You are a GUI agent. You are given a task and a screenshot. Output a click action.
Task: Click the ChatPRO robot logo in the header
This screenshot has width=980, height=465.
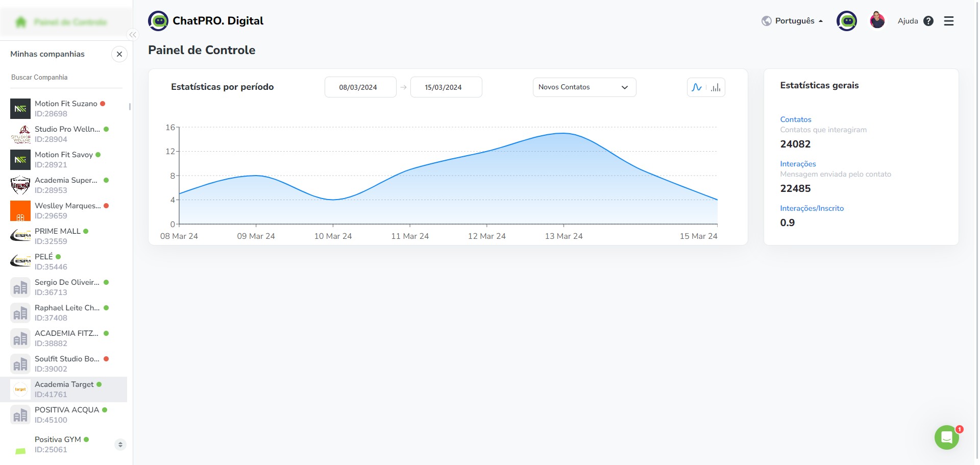pyautogui.click(x=158, y=21)
